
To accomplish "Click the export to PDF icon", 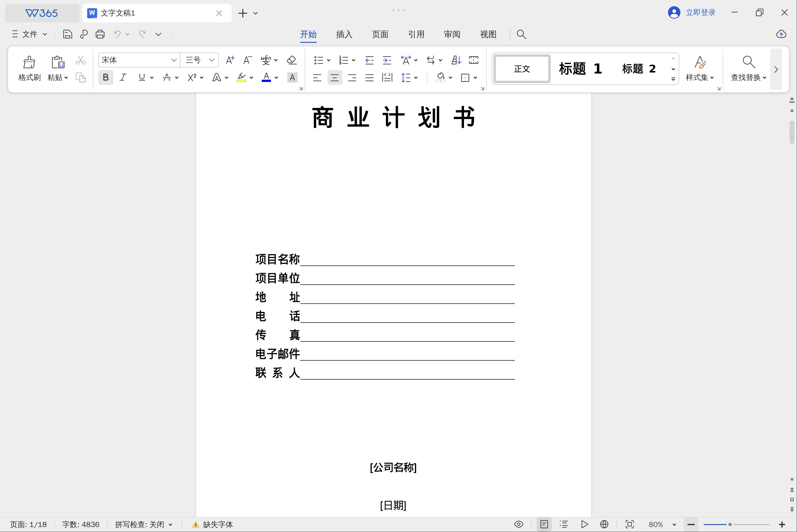I will coord(84,34).
